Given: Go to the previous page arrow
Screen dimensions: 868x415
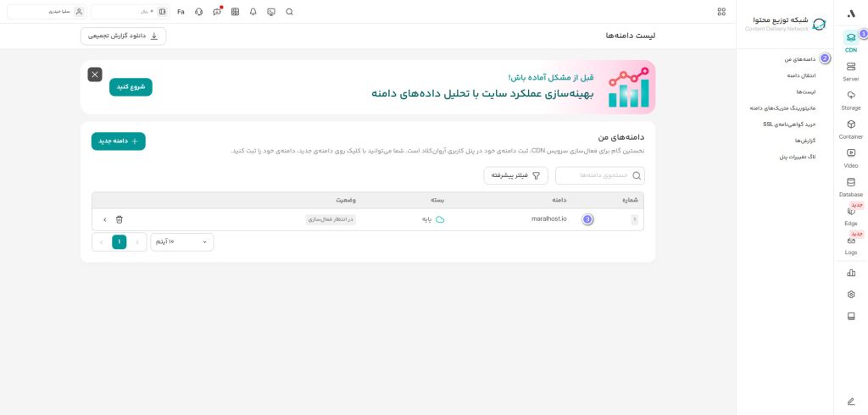Looking at the screenshot, I should point(138,242).
